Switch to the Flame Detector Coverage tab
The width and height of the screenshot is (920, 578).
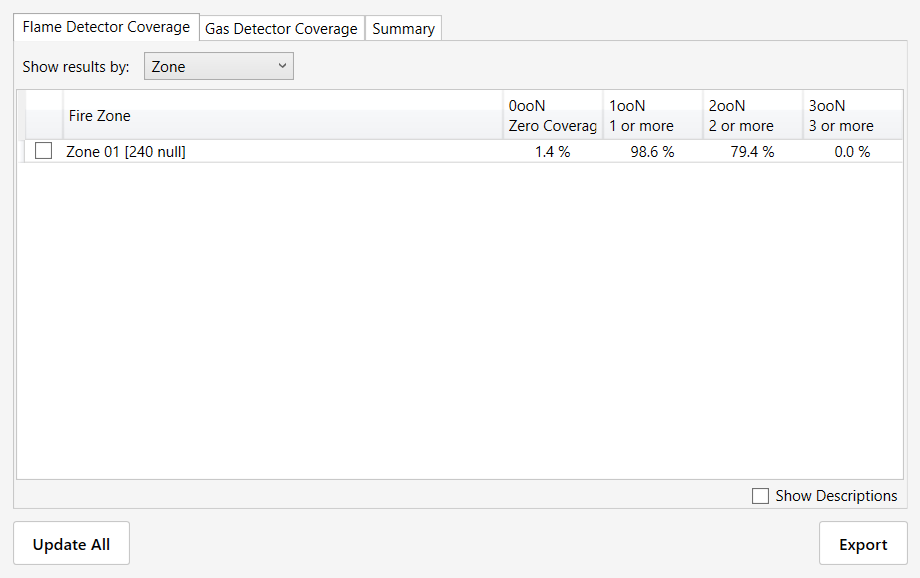[106, 27]
